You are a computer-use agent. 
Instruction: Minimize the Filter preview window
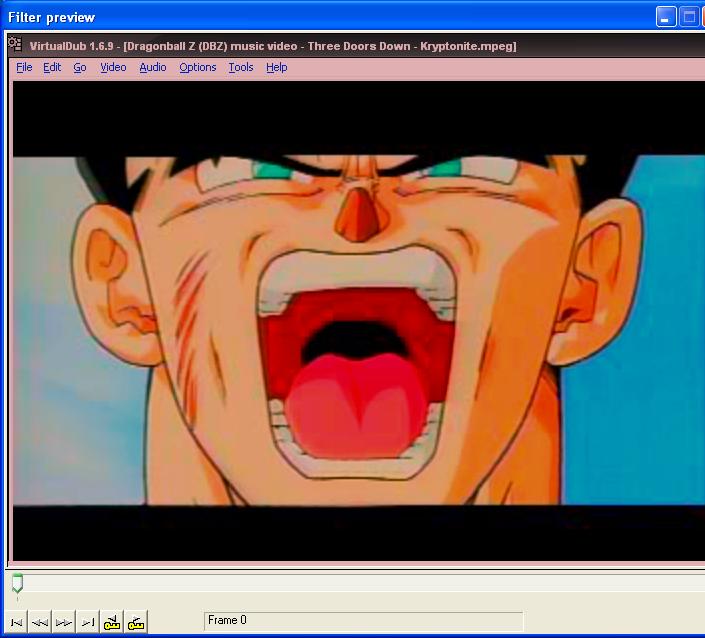tap(666, 17)
